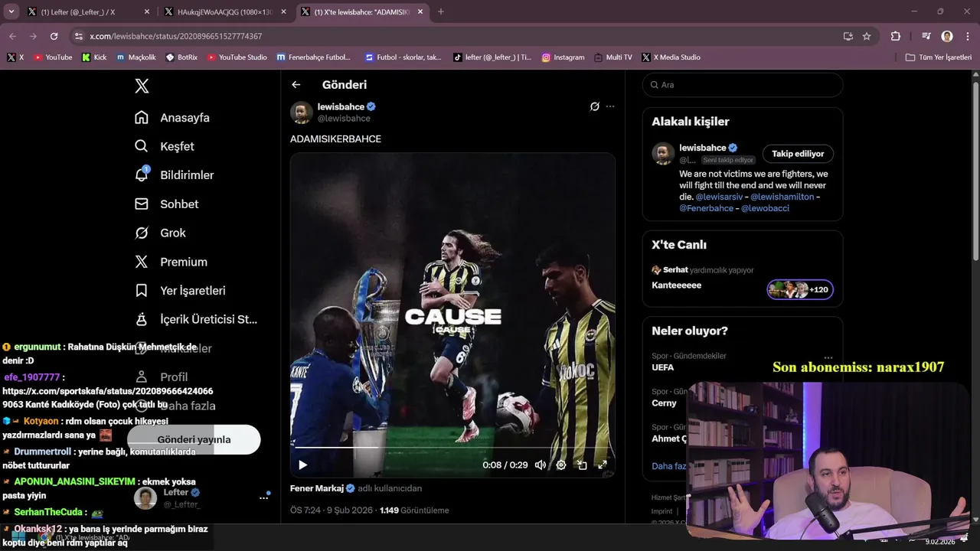The width and height of the screenshot is (980, 551).
Task: Open the post's three-dot more menu
Action: point(610,106)
